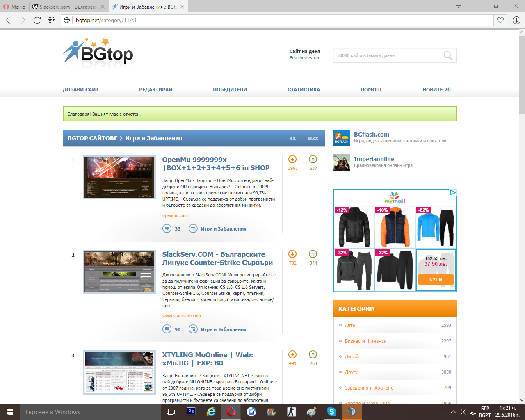525x420 pixels.
Task: Click the incoming hits arrow icon above 3965
Action: coord(292,159)
